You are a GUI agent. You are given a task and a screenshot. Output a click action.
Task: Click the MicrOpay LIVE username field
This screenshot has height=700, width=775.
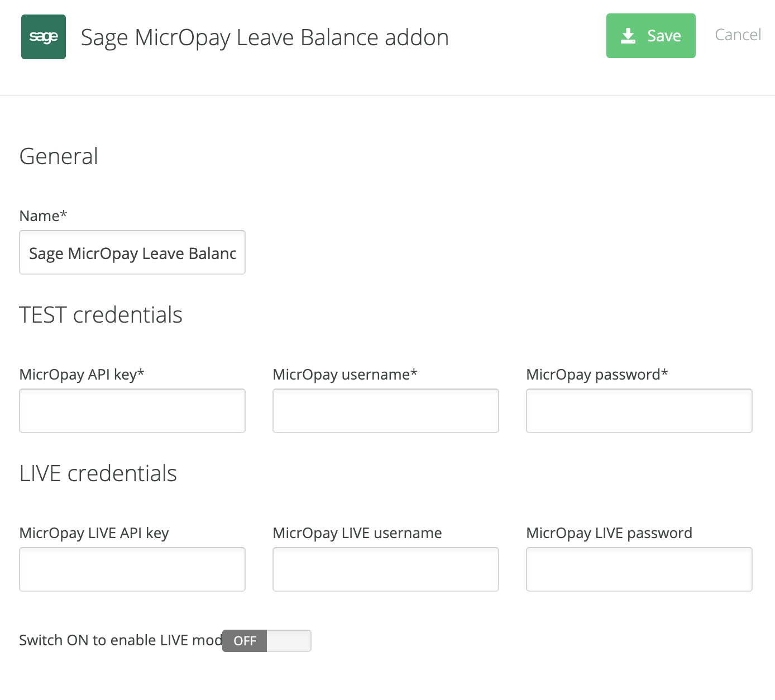pos(386,569)
